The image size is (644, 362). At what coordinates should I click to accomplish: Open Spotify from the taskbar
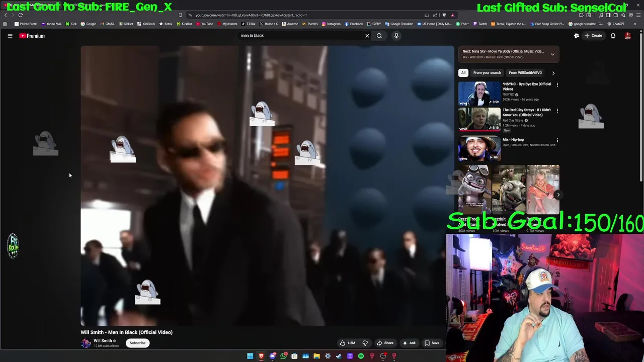[x=361, y=356]
